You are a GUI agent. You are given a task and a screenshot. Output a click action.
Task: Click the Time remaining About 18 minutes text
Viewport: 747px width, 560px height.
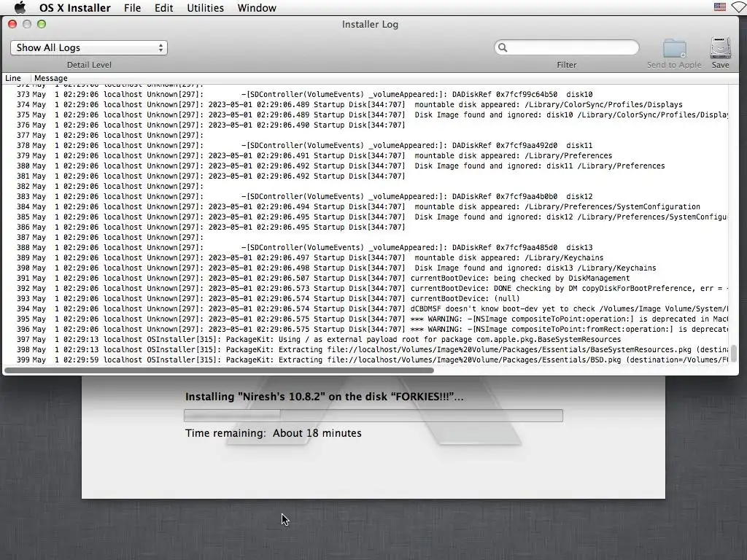(x=274, y=433)
